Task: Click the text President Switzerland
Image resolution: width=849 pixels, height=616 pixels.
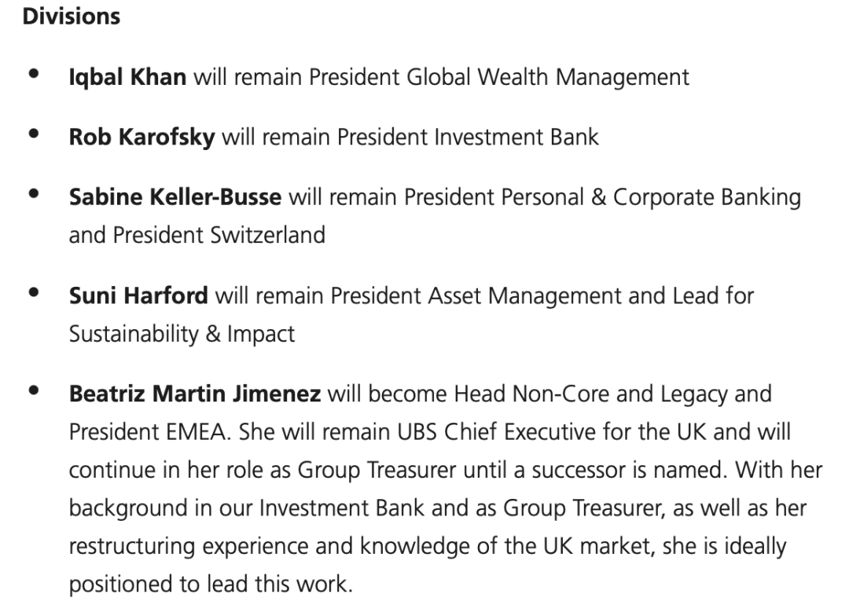Action: [219, 236]
